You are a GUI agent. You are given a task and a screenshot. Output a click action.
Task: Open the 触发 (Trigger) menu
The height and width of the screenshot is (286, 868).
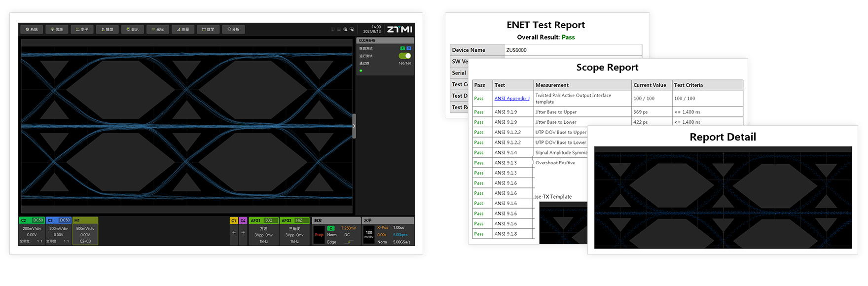[x=108, y=30]
